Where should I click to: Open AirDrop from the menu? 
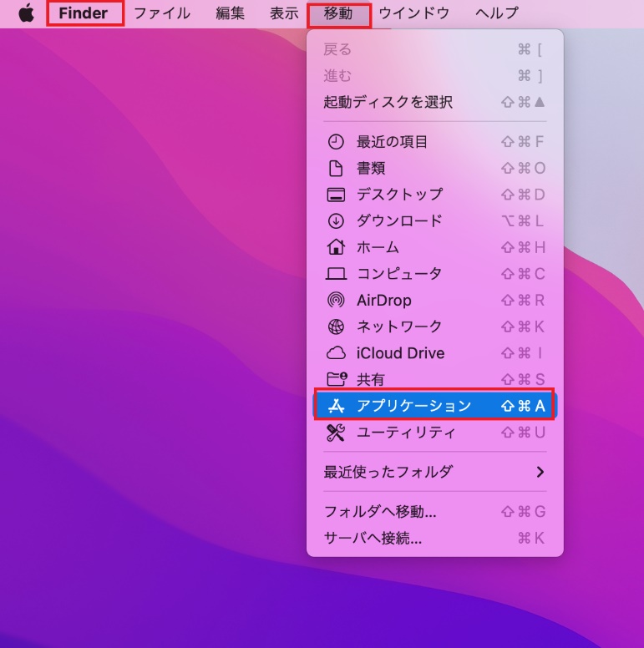click(434, 300)
